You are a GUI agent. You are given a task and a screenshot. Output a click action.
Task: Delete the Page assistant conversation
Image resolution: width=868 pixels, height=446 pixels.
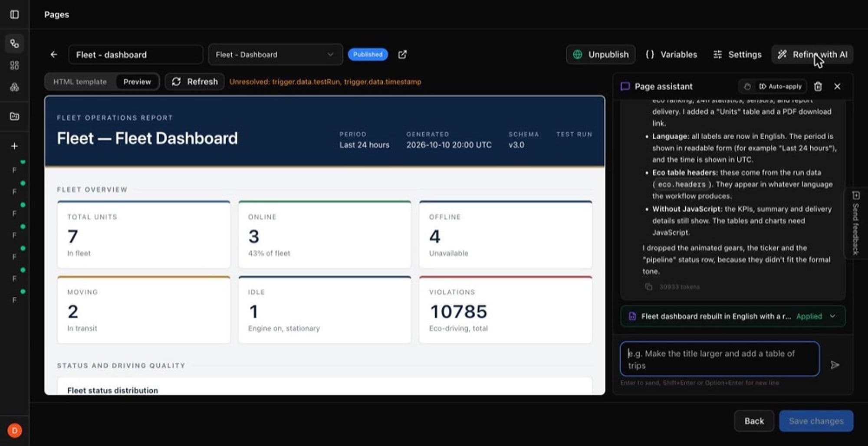click(x=818, y=86)
